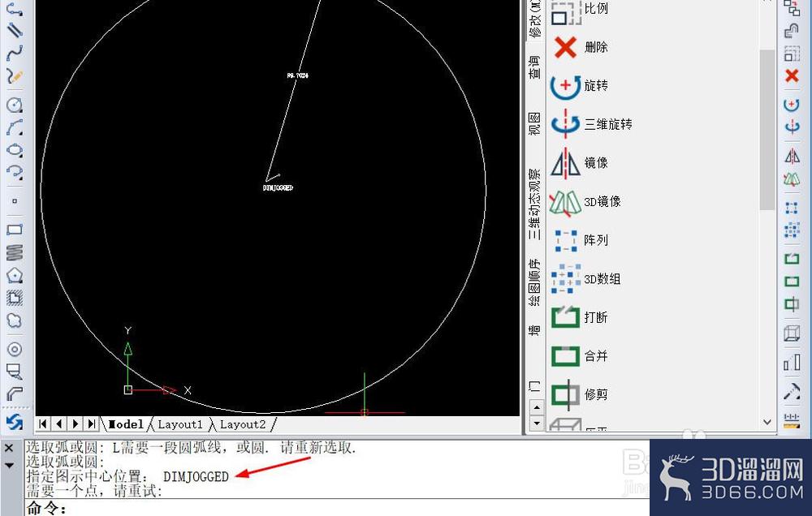Choose the donut ring tool in left toolbar
The height and width of the screenshot is (516, 812).
click(15, 350)
